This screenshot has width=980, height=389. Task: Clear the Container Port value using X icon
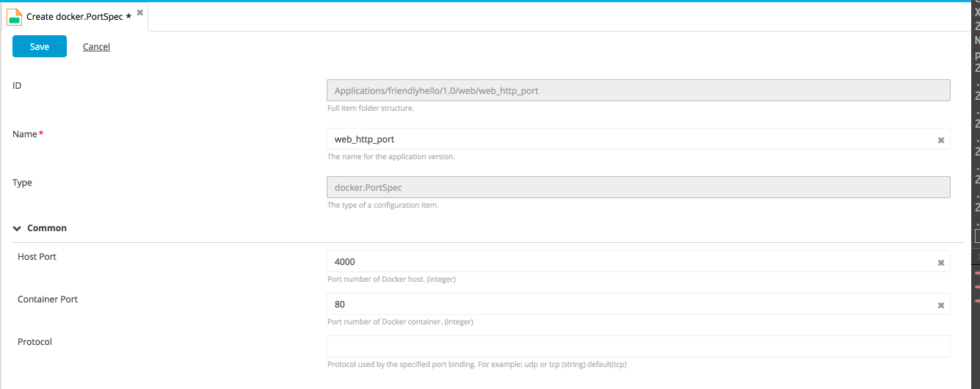point(940,305)
